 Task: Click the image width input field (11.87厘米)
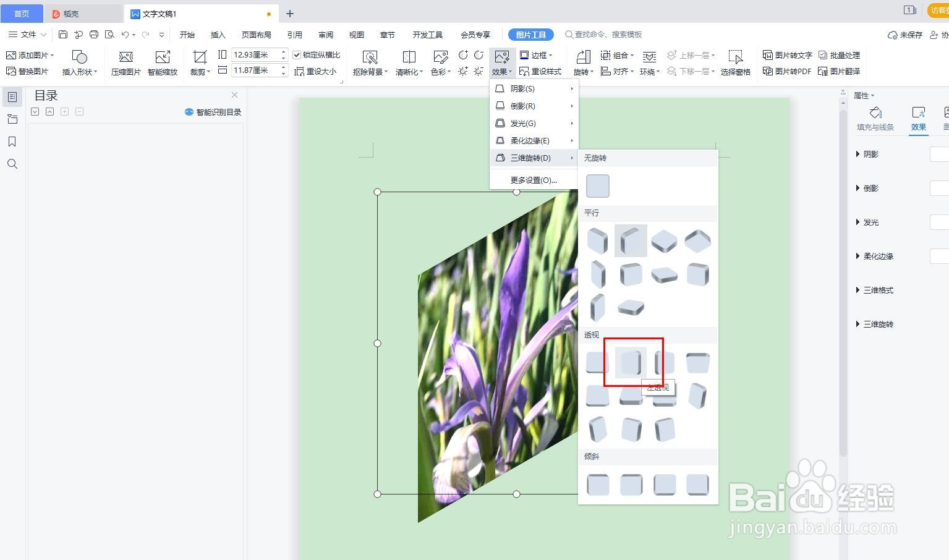pyautogui.click(x=255, y=70)
